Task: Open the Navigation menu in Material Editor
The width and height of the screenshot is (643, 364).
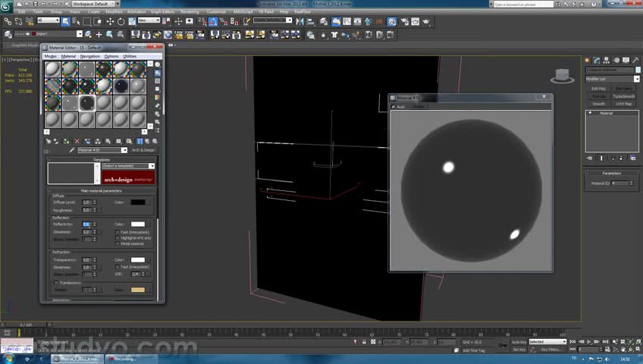Action: coord(90,56)
